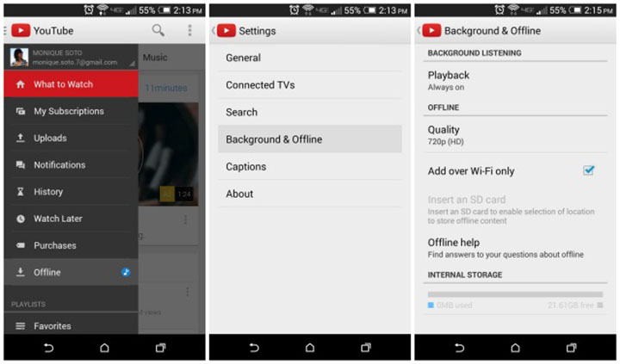Click the home icon beside What to Watch
620x364 pixels.
21,84
